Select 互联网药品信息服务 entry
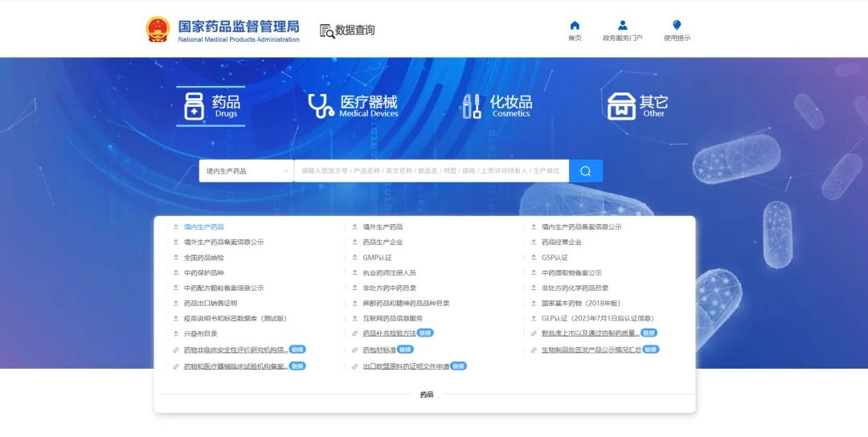 tap(392, 319)
